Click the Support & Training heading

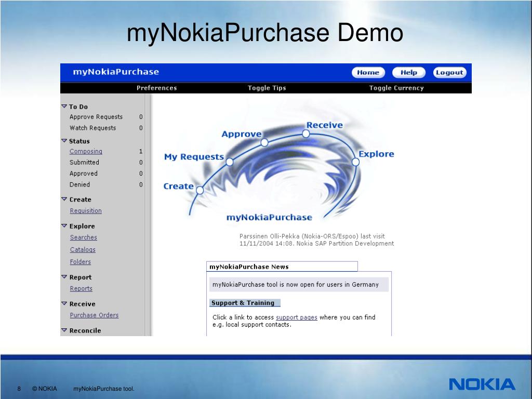click(x=243, y=303)
